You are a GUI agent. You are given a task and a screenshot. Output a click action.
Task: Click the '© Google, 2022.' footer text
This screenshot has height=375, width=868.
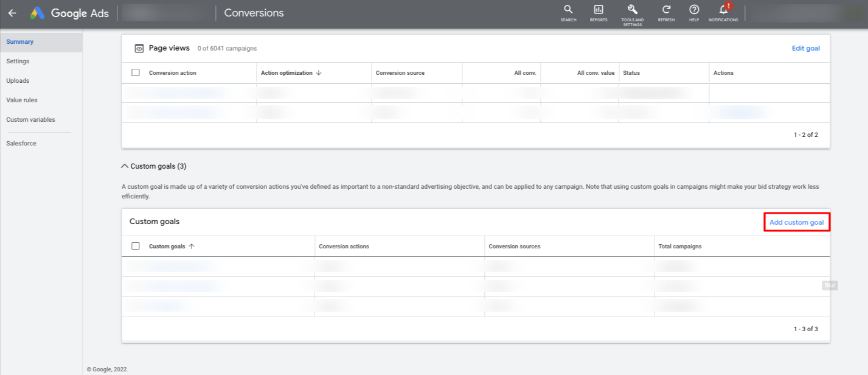click(x=108, y=369)
